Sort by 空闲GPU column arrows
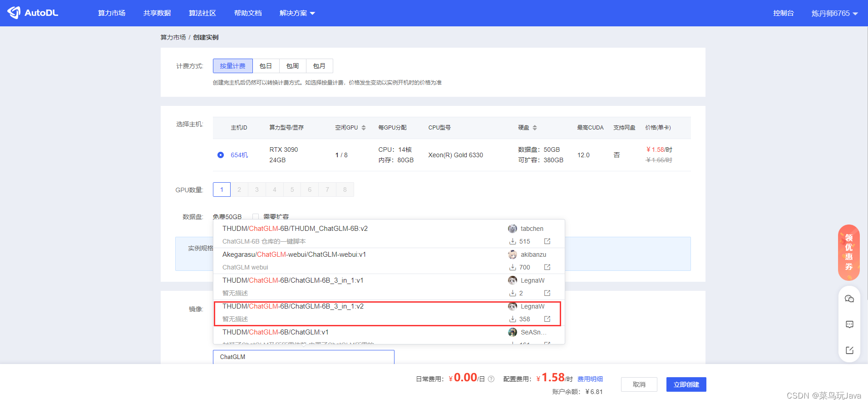 tap(364, 128)
